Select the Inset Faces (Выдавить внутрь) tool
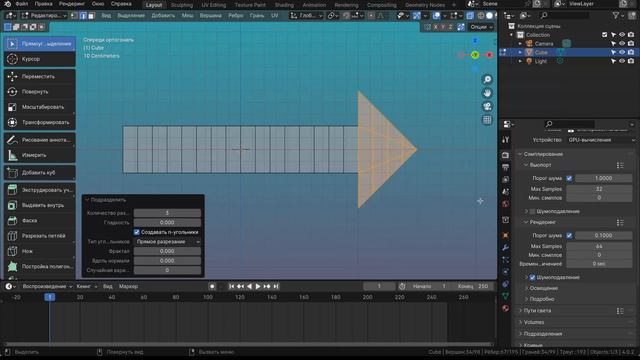The image size is (640, 360). [40, 205]
